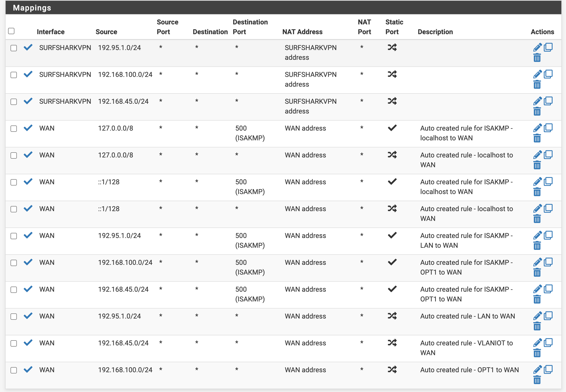Click the enabled checkmark for the first SURFSHARKVPN rule

(28, 47)
